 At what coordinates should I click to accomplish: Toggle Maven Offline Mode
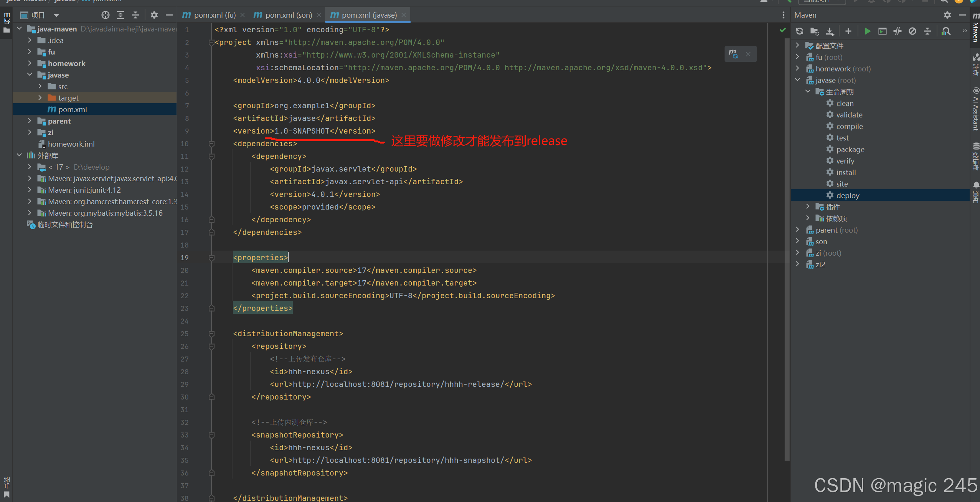(x=898, y=31)
